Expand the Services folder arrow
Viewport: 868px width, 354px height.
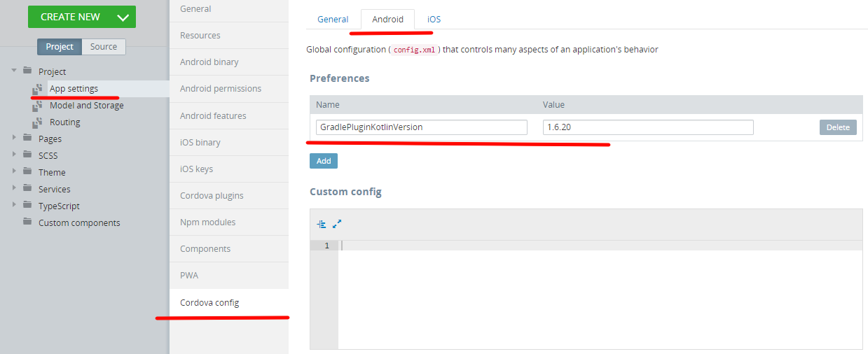click(14, 188)
